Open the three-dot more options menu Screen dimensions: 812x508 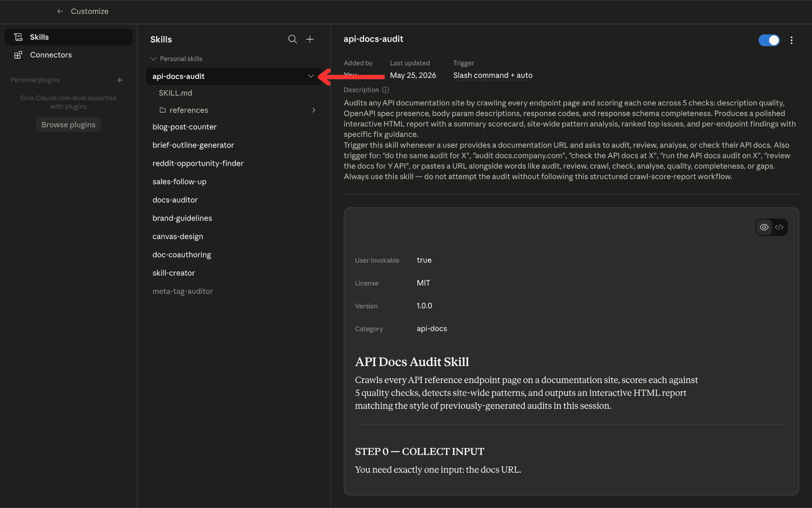[x=791, y=40]
